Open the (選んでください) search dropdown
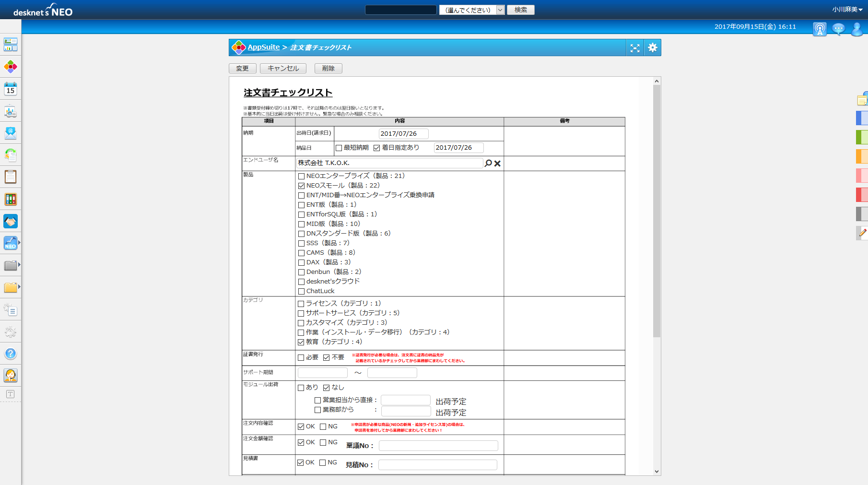 point(472,10)
